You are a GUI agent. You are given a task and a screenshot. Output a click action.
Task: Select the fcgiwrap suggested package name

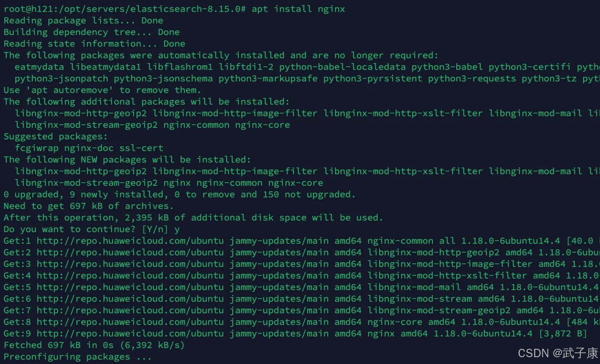pos(36,148)
